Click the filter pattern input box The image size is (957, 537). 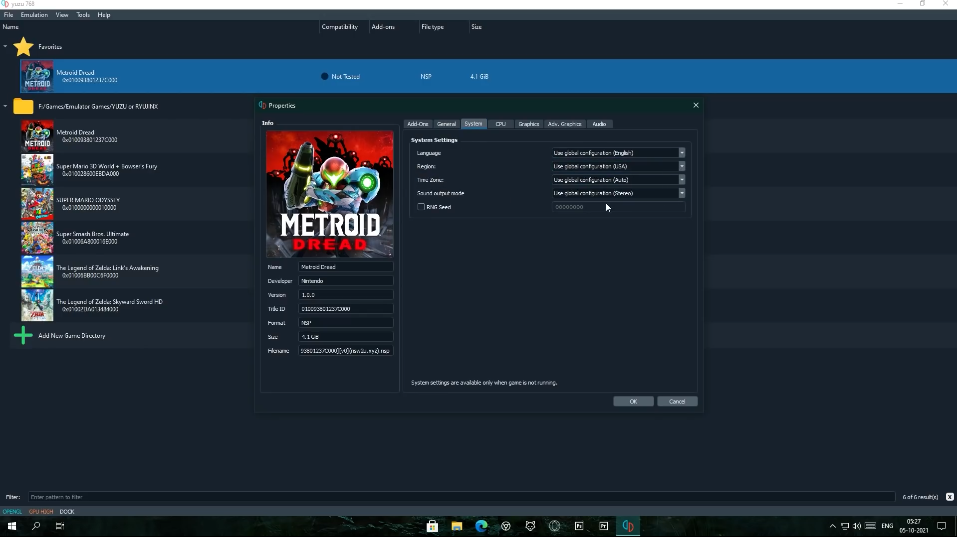coord(461,497)
